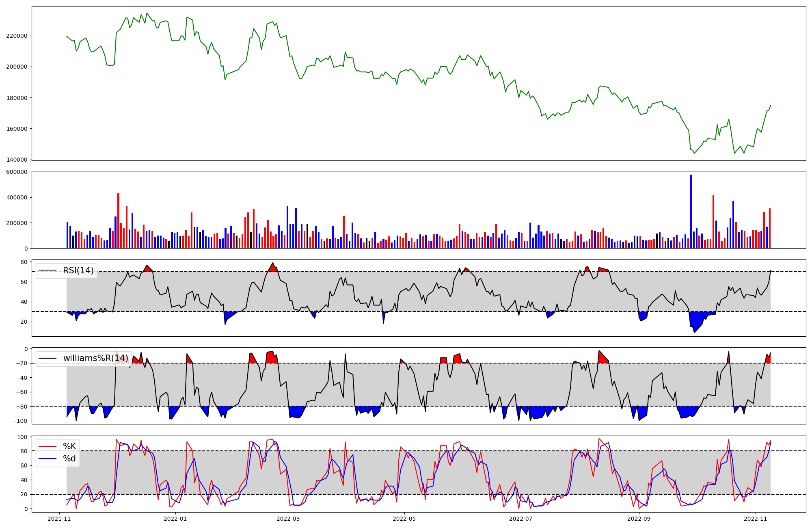The height and width of the screenshot is (528, 812).
Task: Click the 2022-05 x-axis date label
Action: (404, 519)
